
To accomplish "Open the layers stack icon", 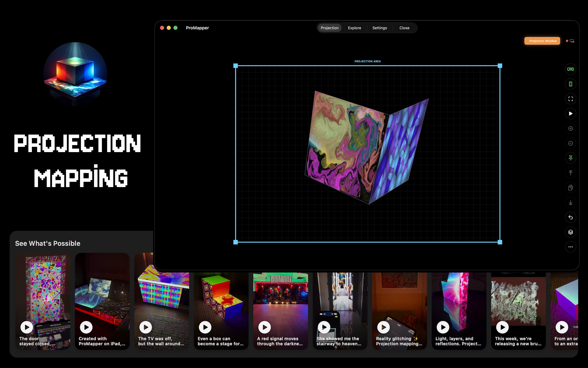I will coord(570,232).
